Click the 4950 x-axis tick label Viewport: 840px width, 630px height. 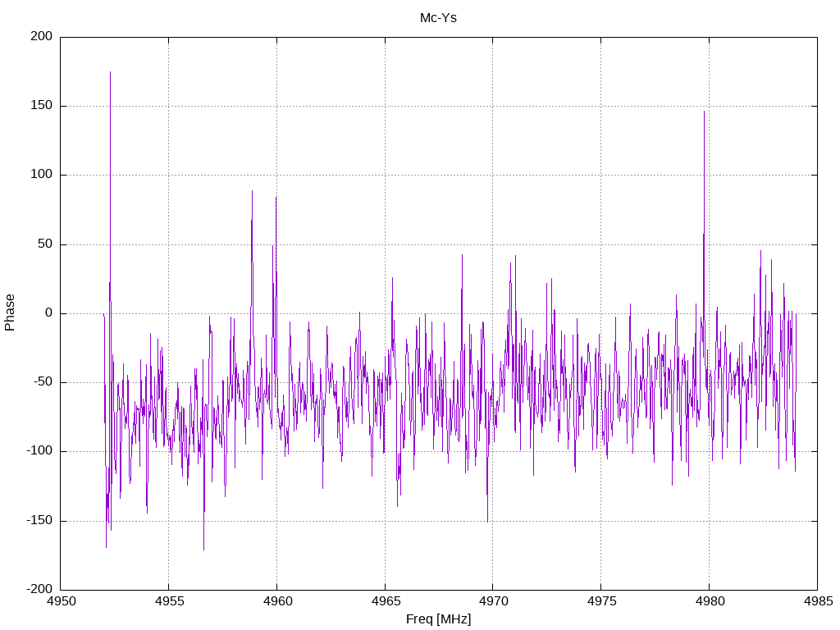(61, 601)
